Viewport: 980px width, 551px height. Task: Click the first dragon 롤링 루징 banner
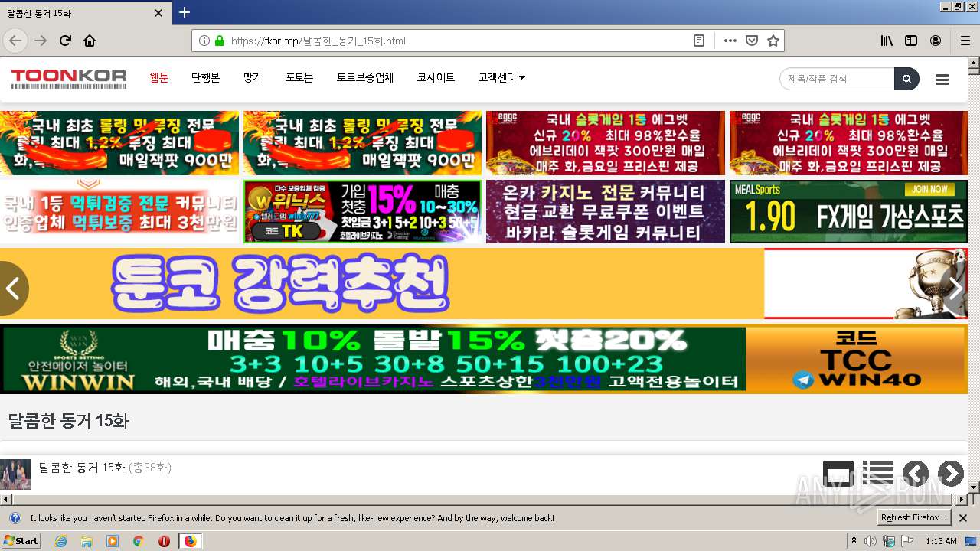coord(119,143)
